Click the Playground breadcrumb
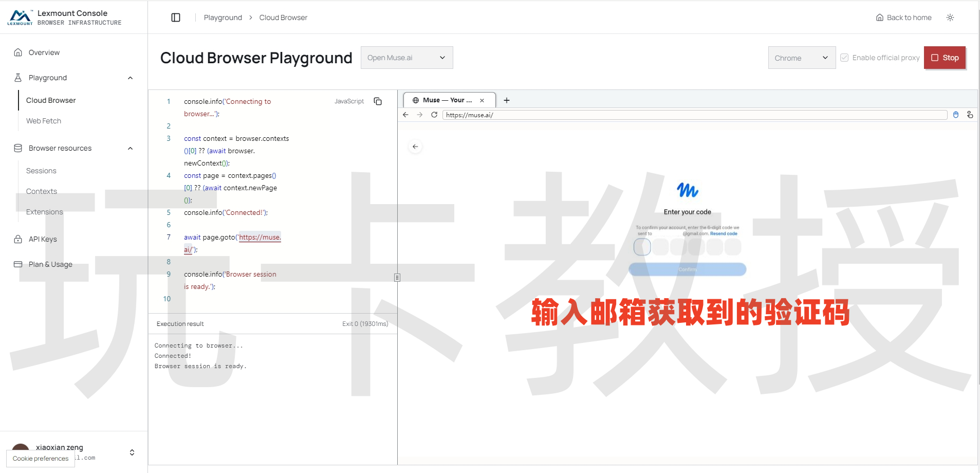The width and height of the screenshot is (980, 473). coord(223,17)
